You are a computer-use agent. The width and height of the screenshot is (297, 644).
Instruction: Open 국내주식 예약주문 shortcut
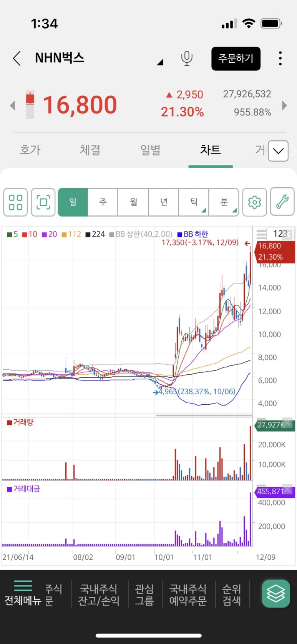pos(188,595)
